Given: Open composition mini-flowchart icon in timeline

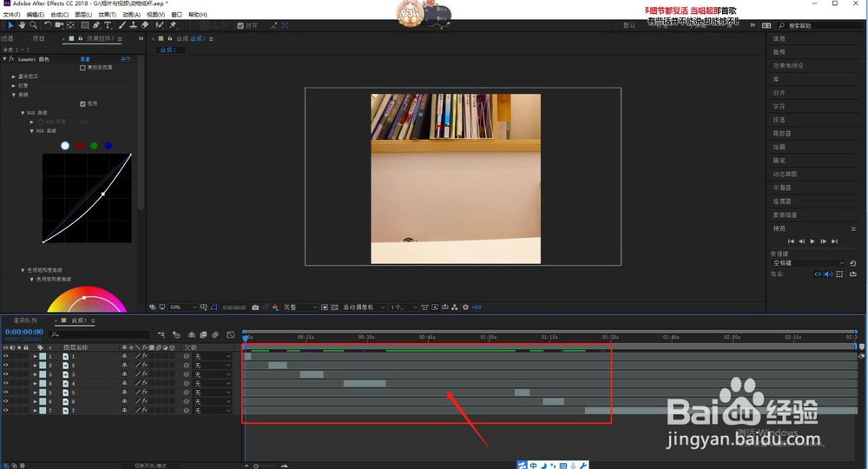Looking at the screenshot, I should (161, 334).
